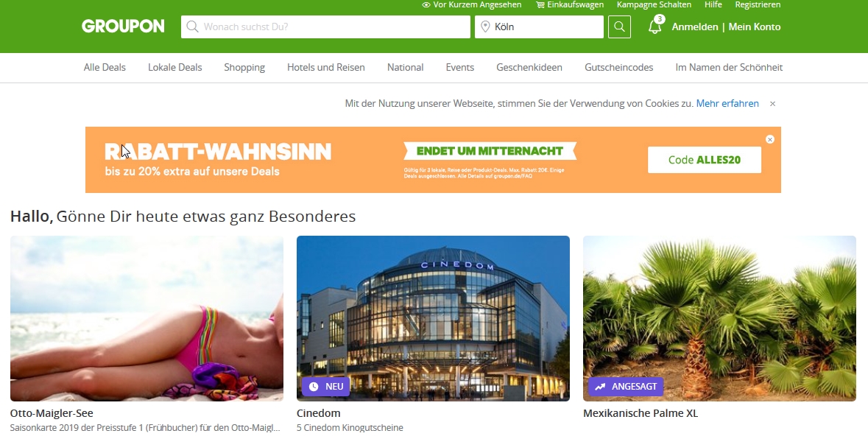Click the eye icon for Vor Kurzem Angesehen
This screenshot has width=868, height=439.
426,5
